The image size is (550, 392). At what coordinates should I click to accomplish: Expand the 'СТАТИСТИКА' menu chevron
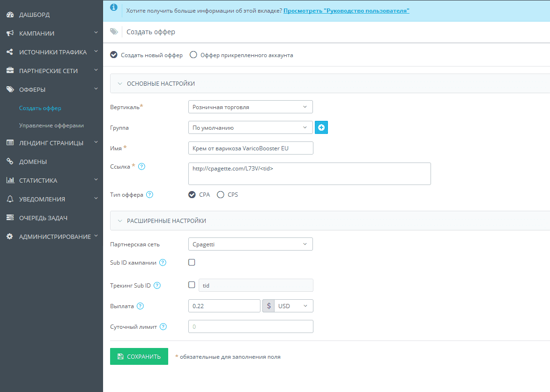tap(96, 179)
